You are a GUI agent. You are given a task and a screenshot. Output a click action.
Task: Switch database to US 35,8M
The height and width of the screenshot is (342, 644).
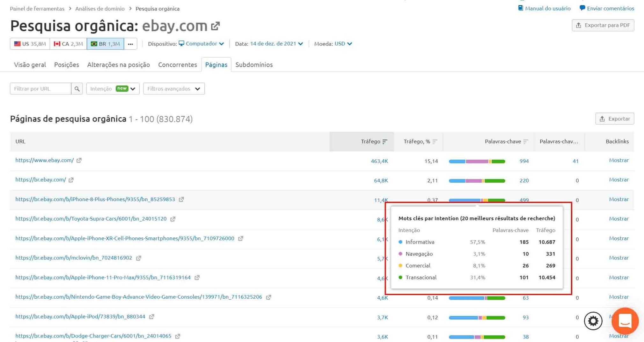pyautogui.click(x=30, y=44)
